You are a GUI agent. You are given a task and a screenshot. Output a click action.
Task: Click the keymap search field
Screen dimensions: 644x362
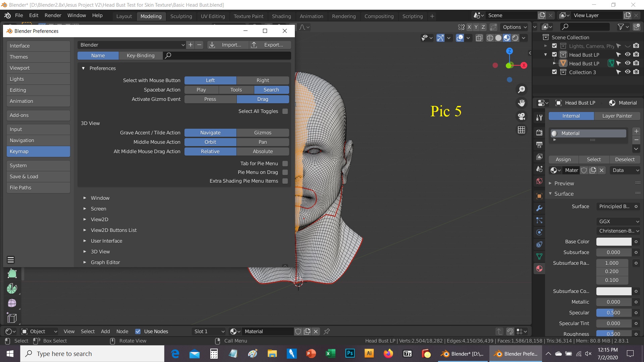228,56
